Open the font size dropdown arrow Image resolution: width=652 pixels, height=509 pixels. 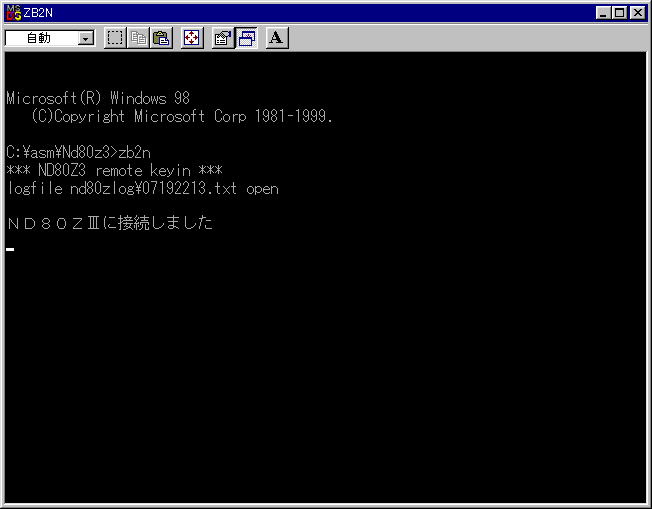coord(86,39)
